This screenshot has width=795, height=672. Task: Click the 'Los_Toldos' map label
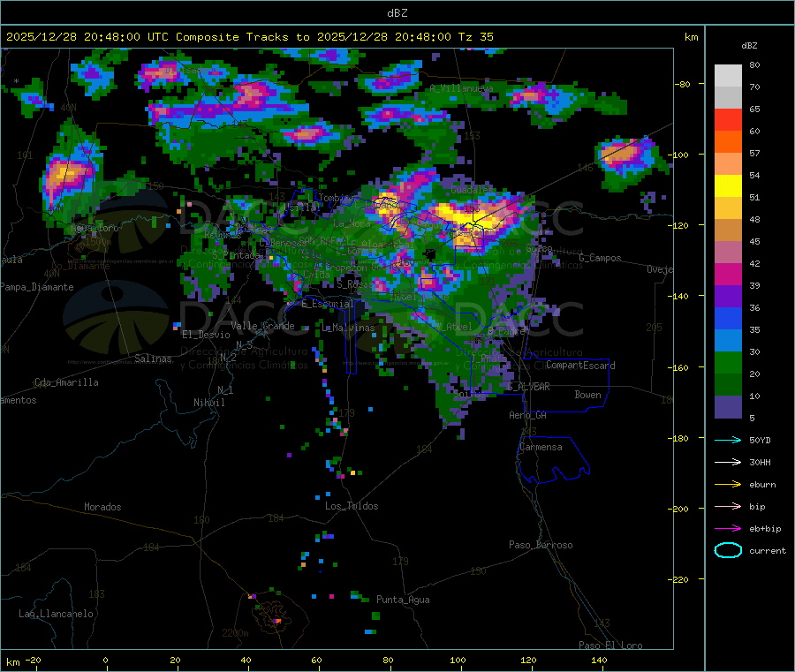[352, 506]
